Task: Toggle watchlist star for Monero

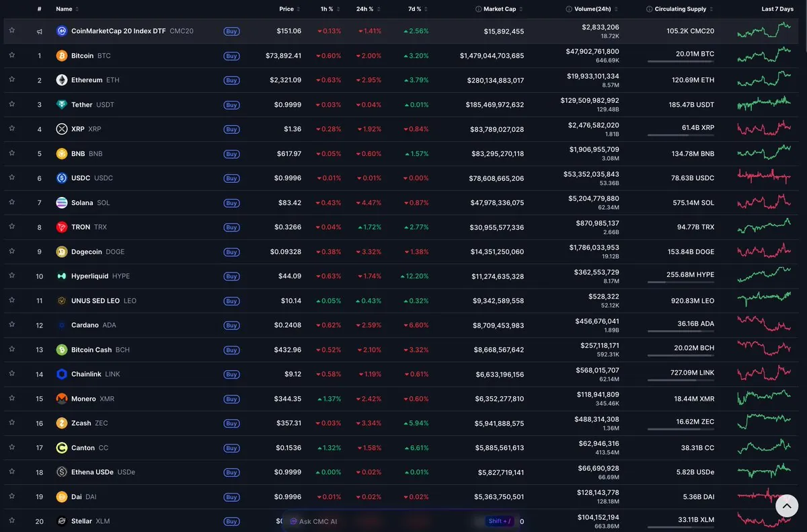Action: [x=12, y=398]
